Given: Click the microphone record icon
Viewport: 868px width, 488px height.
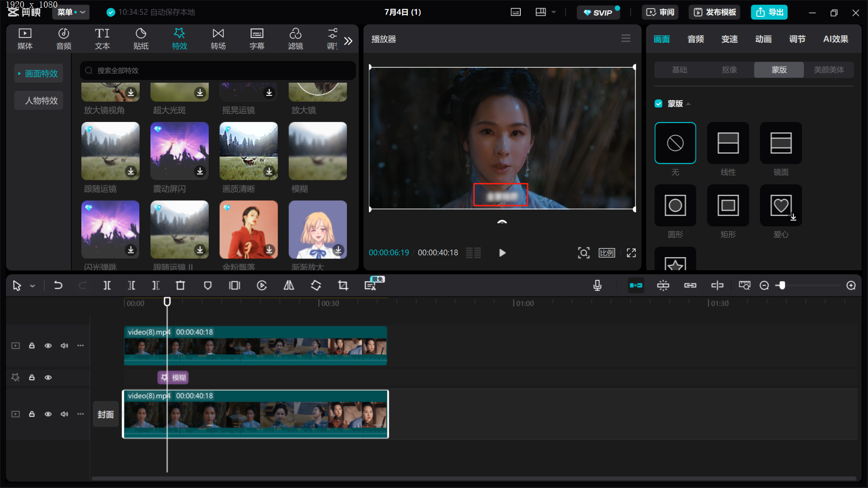Looking at the screenshot, I should pyautogui.click(x=597, y=286).
